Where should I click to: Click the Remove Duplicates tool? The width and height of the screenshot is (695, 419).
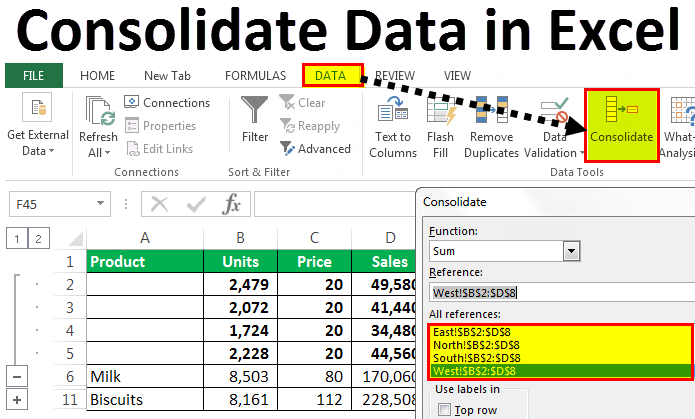(x=491, y=127)
